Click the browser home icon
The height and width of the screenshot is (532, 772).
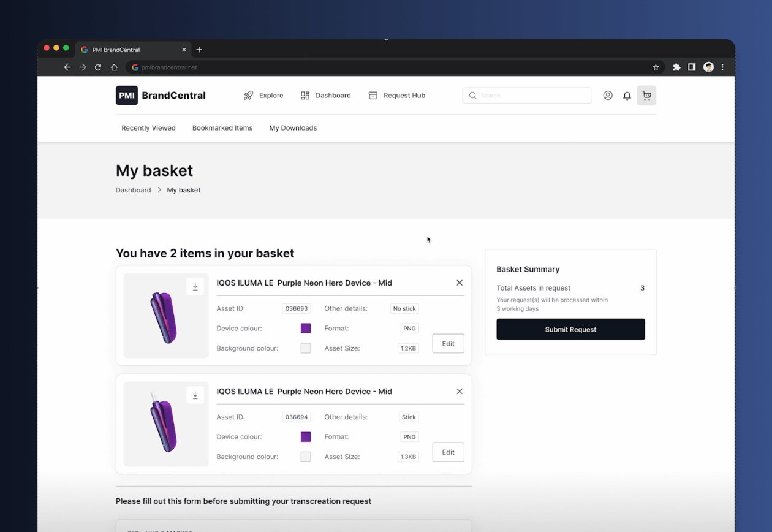114,67
